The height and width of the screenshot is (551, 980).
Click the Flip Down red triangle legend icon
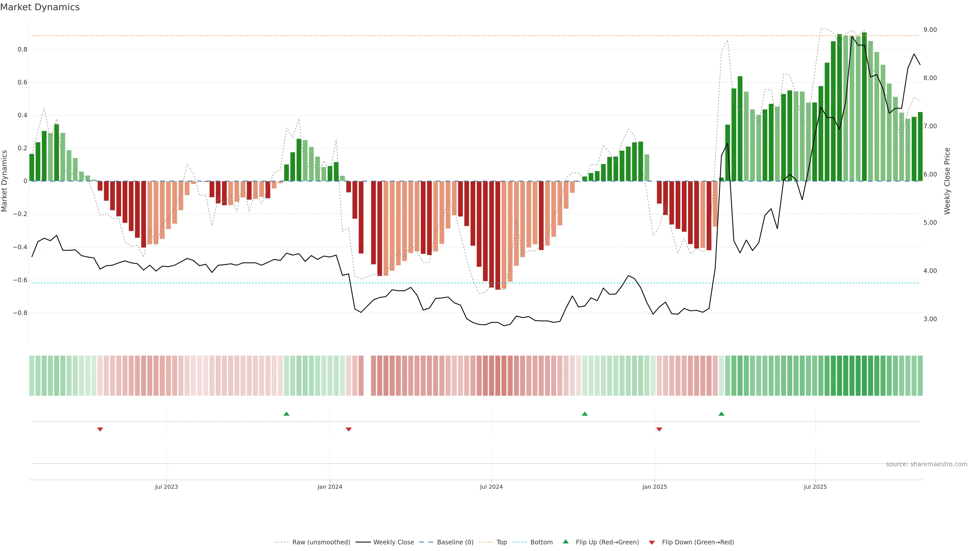coord(652,543)
